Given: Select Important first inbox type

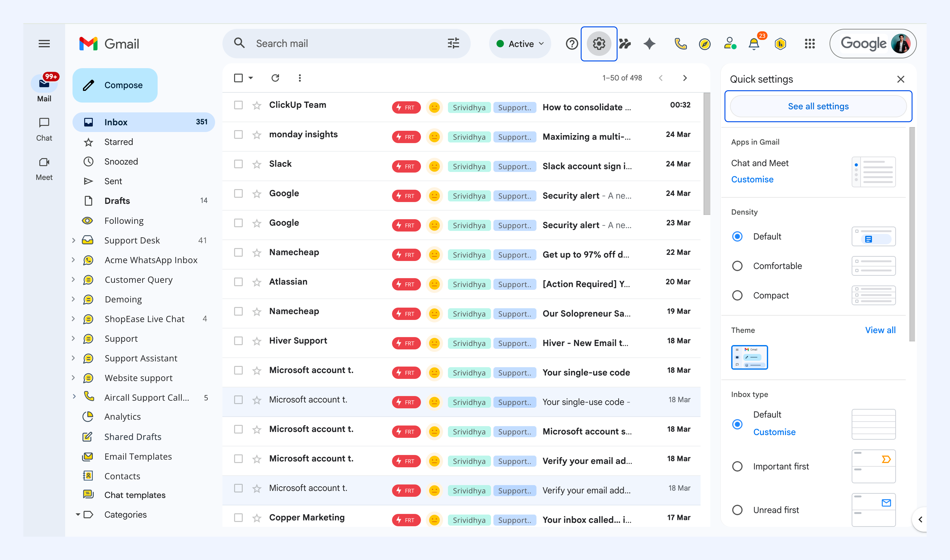Looking at the screenshot, I should [x=737, y=466].
